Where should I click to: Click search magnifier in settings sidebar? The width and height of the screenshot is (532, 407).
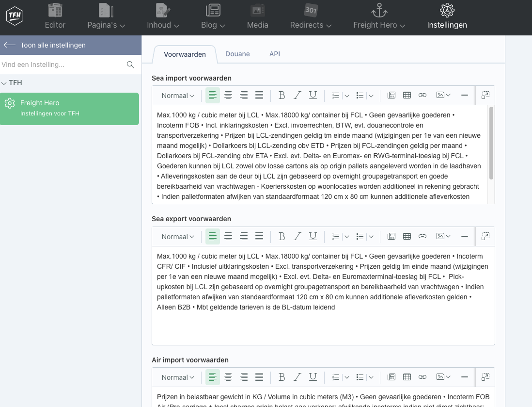(130, 65)
